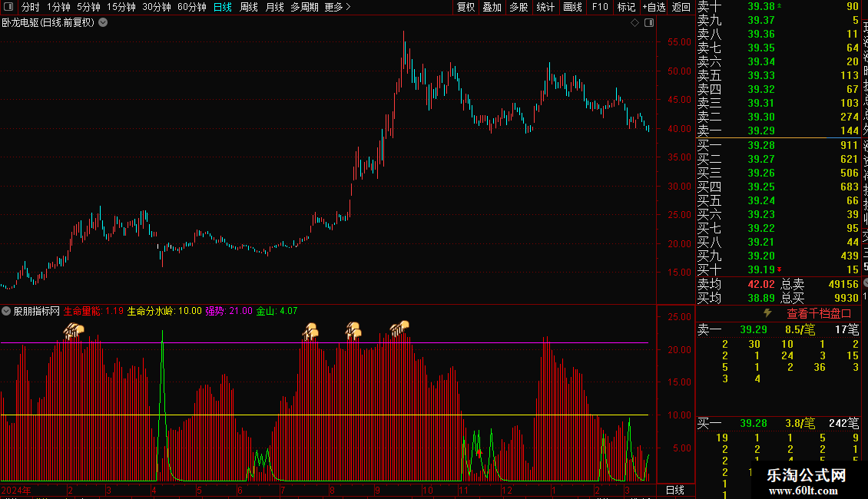
Task: Click the 多股 multi-stock button
Action: point(518,7)
